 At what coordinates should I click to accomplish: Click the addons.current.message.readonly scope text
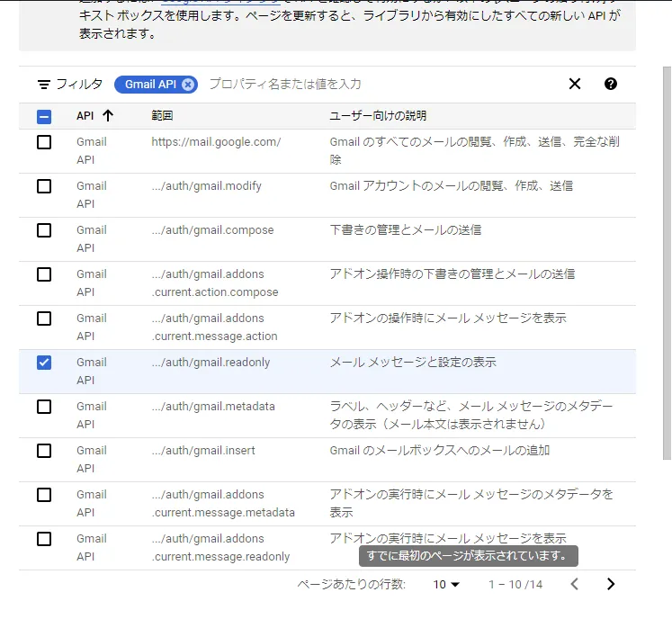220,547
